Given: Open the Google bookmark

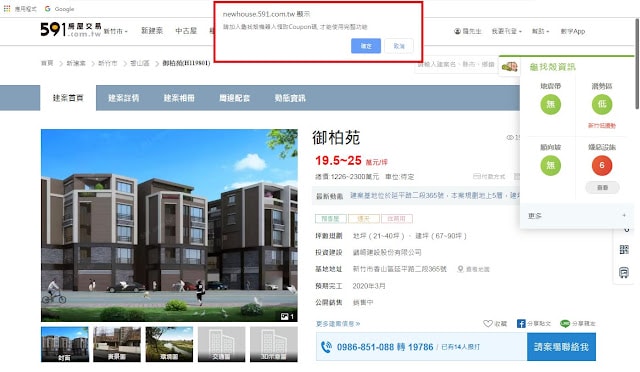Looking at the screenshot, I should pos(60,9).
